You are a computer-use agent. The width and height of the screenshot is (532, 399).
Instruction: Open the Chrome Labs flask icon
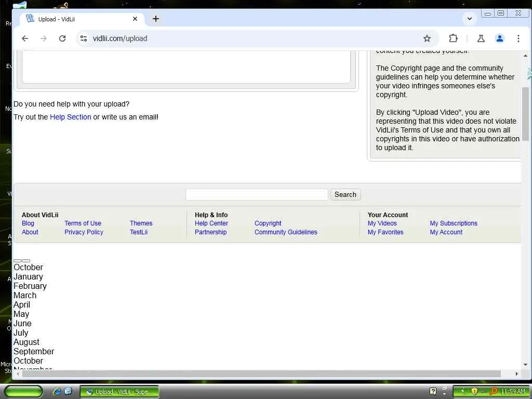point(481,38)
